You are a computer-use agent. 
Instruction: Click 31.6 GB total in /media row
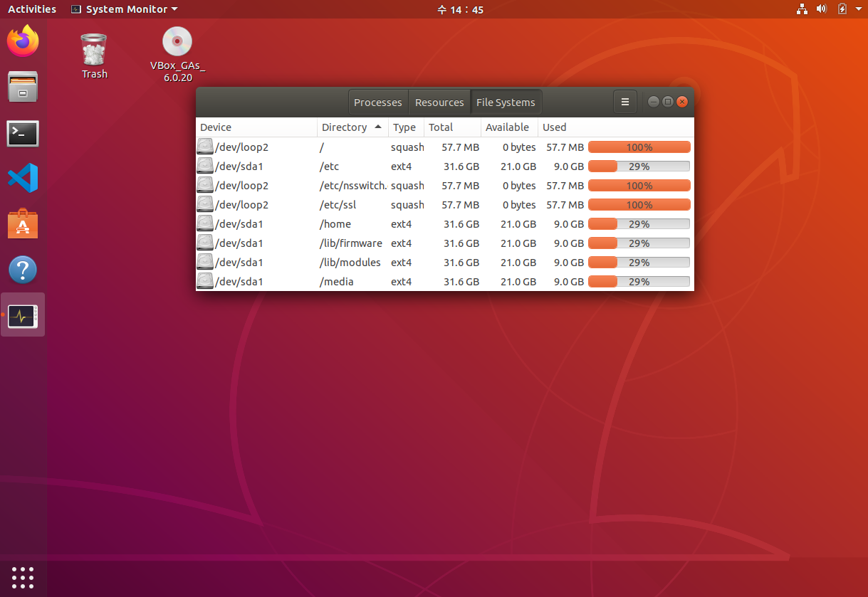coord(461,282)
